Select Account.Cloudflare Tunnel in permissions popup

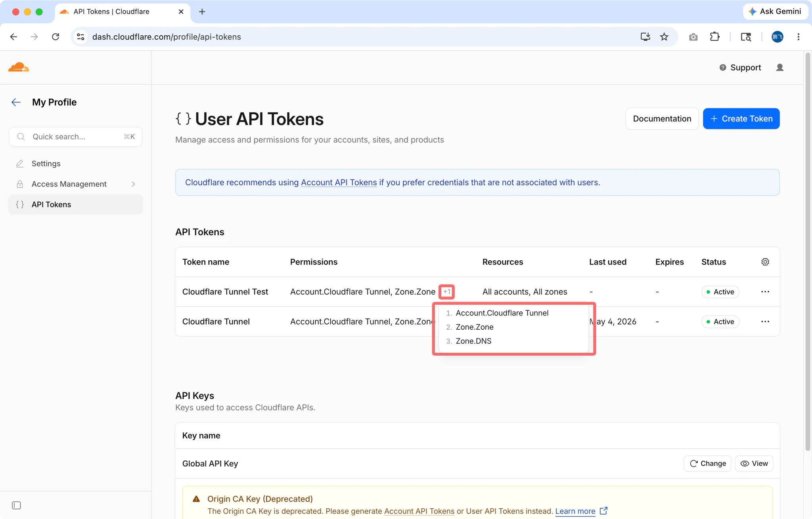pyautogui.click(x=502, y=313)
